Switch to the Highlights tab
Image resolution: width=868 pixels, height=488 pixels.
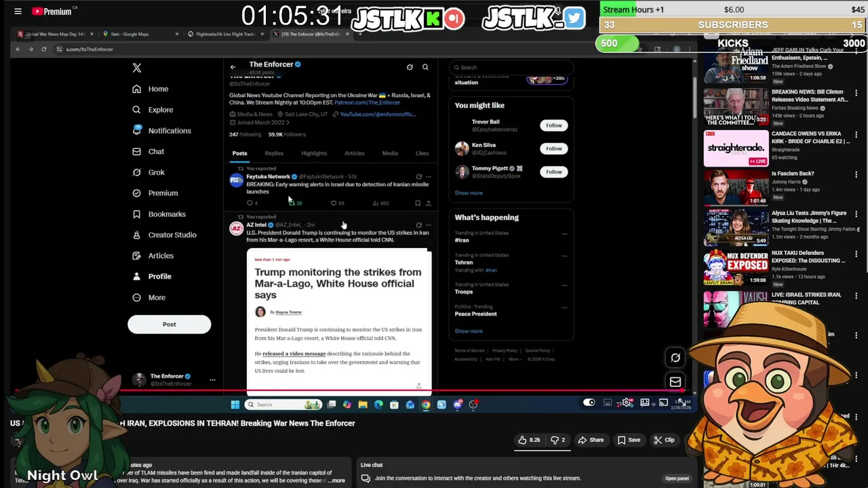click(314, 153)
